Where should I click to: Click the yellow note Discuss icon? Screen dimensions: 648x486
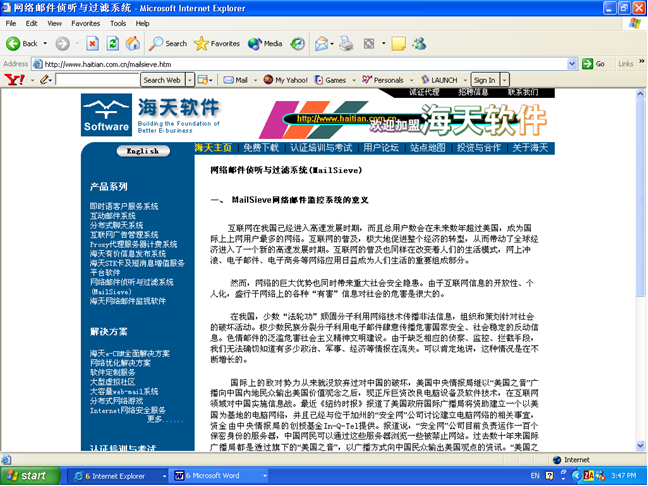(x=398, y=43)
